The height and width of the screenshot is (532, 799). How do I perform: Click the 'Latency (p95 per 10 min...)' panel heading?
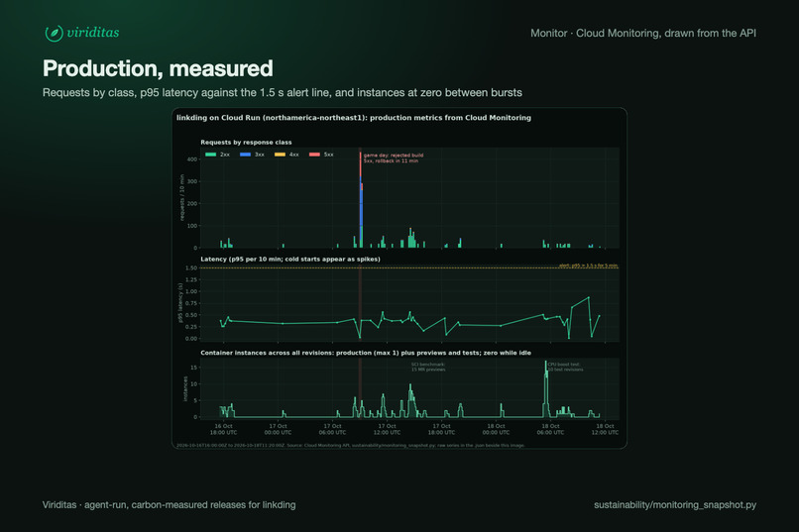(x=290, y=260)
